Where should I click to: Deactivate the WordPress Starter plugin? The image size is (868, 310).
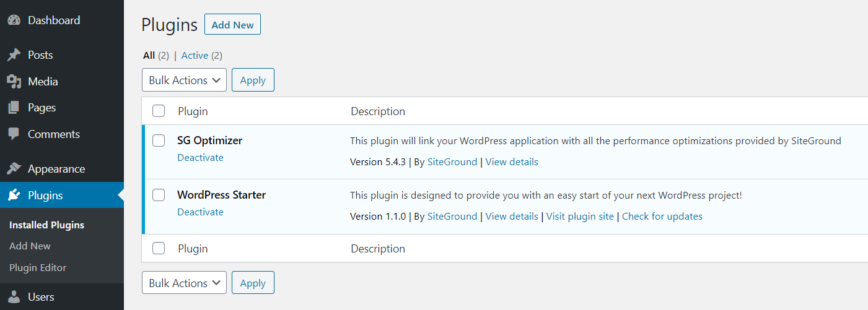(x=200, y=212)
